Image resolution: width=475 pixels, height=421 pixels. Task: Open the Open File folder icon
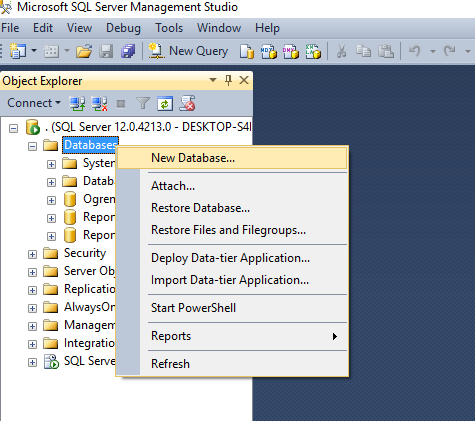point(84,51)
